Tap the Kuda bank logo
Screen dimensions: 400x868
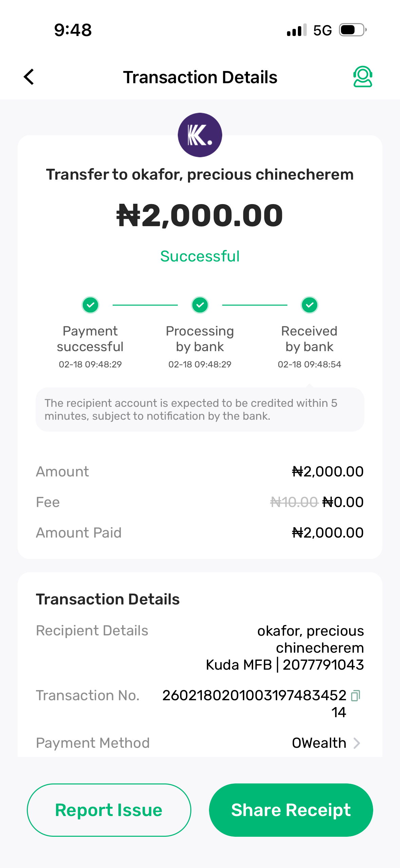coord(200,135)
